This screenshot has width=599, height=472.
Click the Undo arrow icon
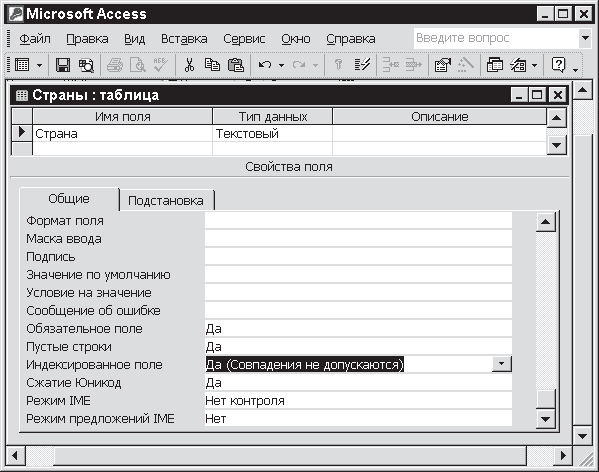265,65
